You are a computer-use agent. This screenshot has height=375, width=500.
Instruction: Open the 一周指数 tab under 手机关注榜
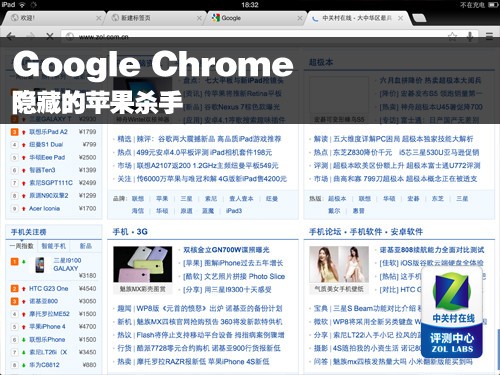coord(22,246)
